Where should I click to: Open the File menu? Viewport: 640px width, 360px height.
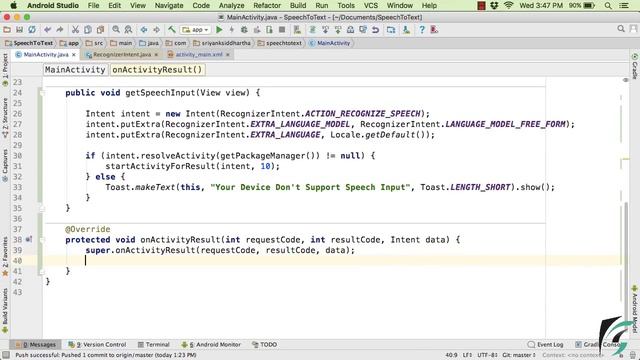pos(93,6)
